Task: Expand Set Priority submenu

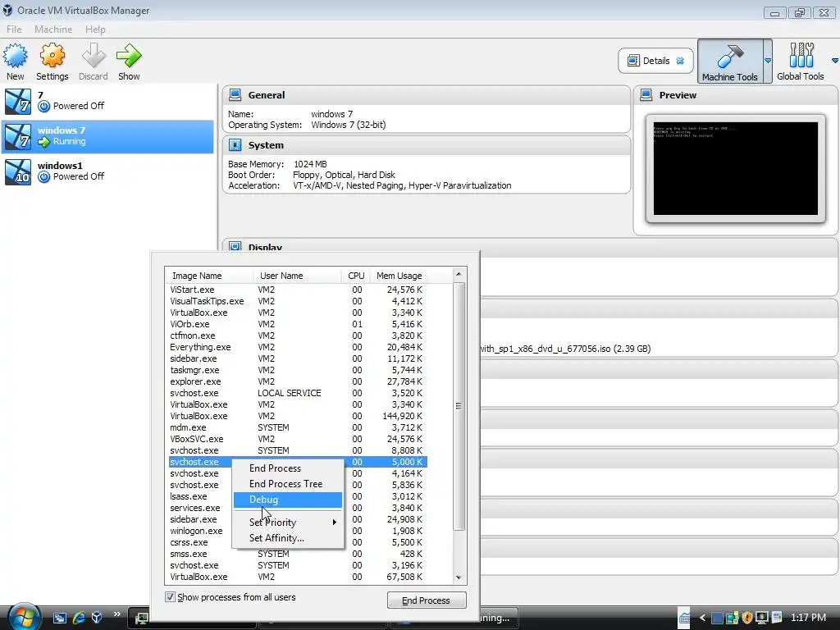Action: point(288,523)
